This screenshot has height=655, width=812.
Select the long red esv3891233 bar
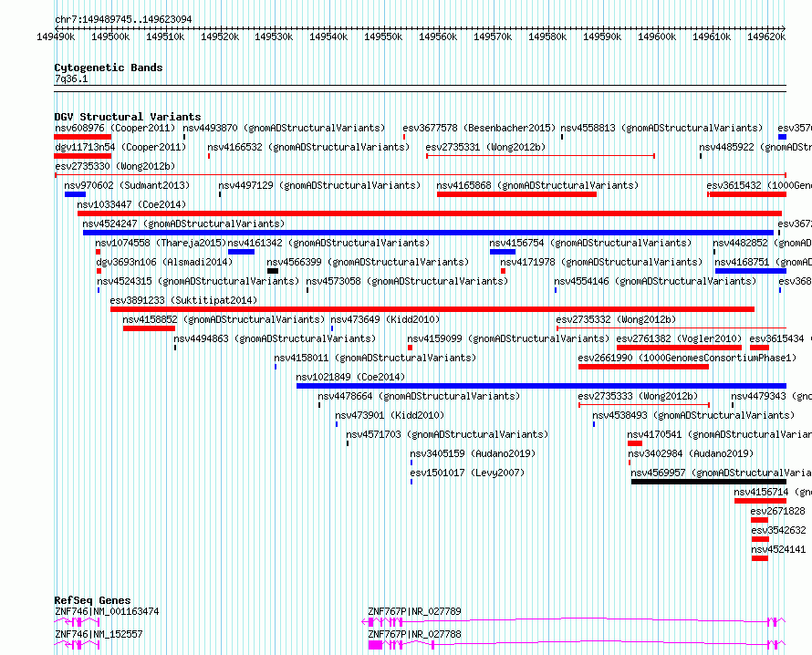pos(432,309)
